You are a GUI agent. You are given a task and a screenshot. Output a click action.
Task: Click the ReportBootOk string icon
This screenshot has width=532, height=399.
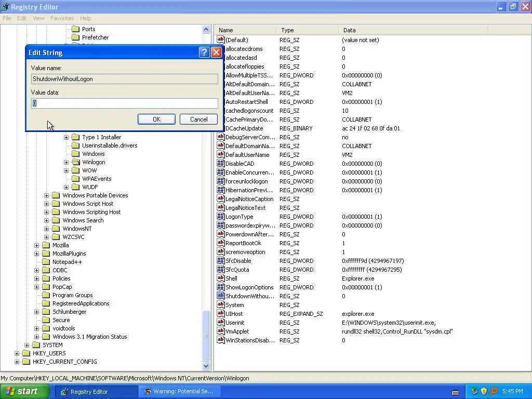coord(220,243)
